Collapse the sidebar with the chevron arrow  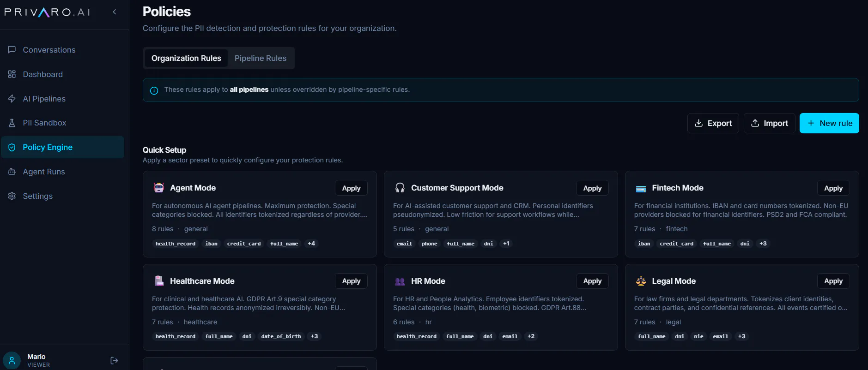[x=115, y=12]
